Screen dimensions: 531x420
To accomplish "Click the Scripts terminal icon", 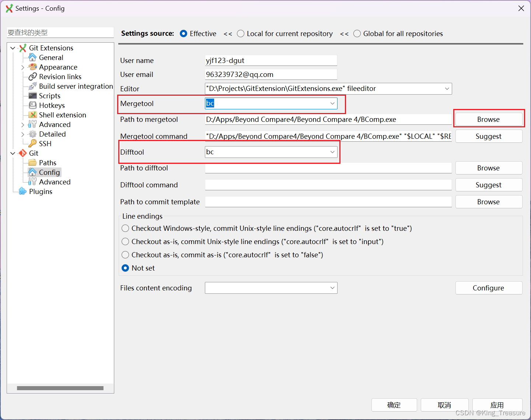I will [32, 96].
